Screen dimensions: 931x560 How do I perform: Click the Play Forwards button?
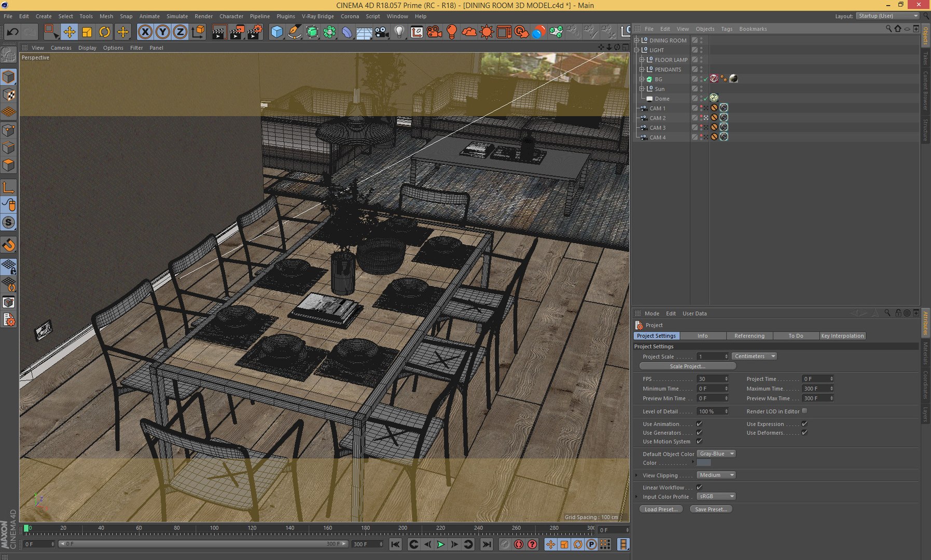click(441, 544)
